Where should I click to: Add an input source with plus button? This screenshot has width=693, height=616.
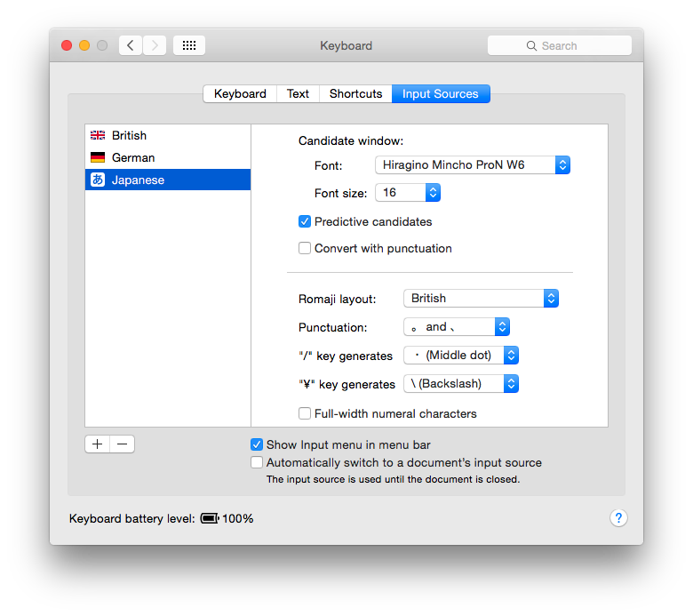point(98,444)
